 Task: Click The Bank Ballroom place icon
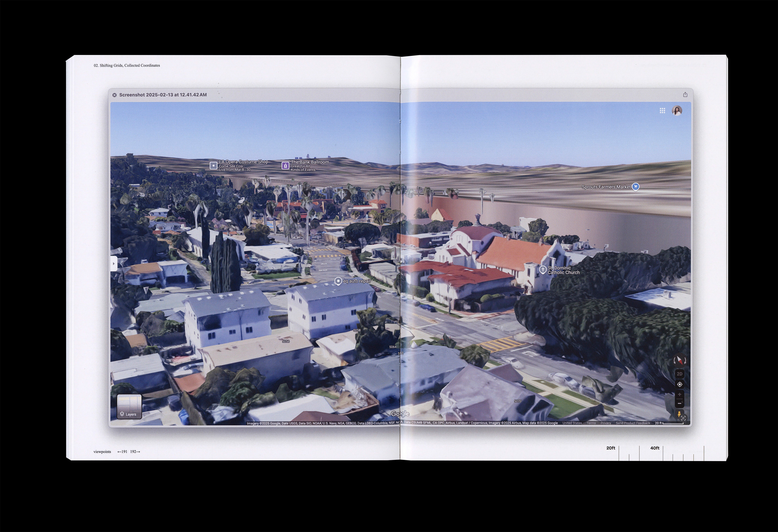285,166
